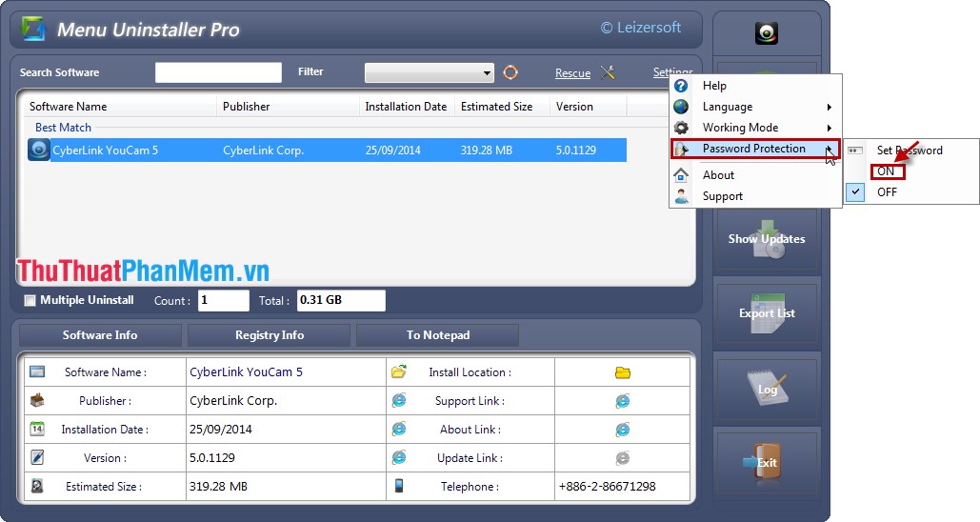Click the Show Updates button
This screenshot has width=980, height=522.
(767, 239)
